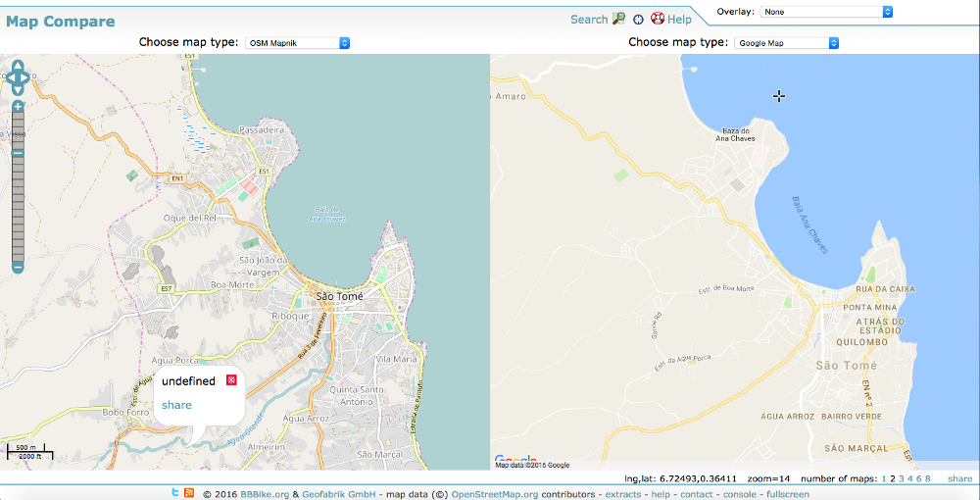Set number of maps to 4
Screen dimensions: 980x500
910,478
